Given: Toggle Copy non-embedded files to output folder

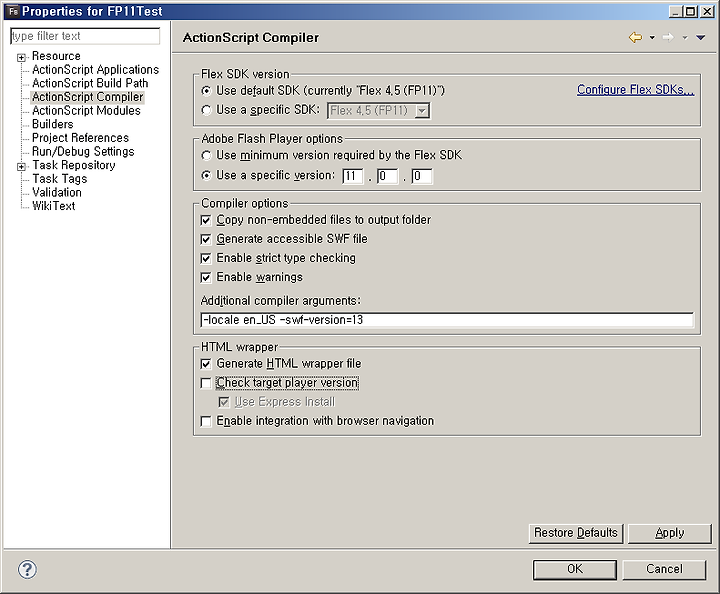Looking at the screenshot, I should point(206,220).
